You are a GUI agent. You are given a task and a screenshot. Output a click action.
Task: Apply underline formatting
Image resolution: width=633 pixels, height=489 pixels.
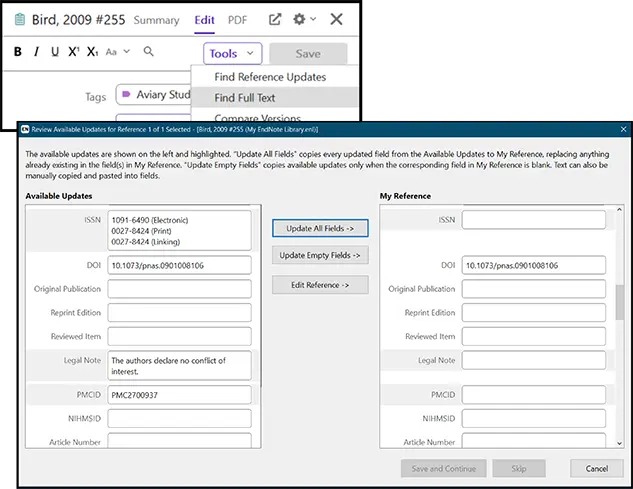tap(55, 53)
